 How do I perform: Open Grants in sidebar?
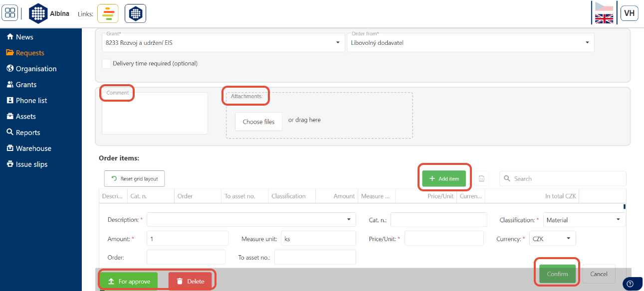(x=26, y=85)
